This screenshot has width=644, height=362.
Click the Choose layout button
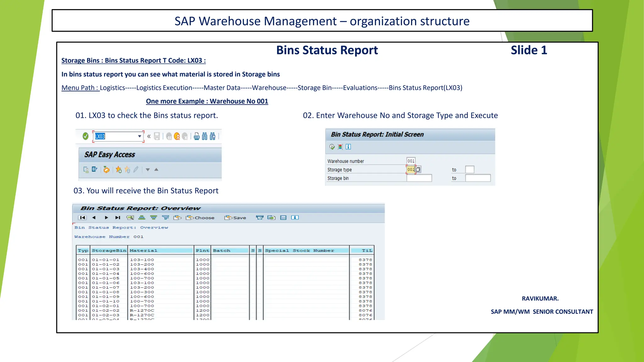click(x=200, y=217)
